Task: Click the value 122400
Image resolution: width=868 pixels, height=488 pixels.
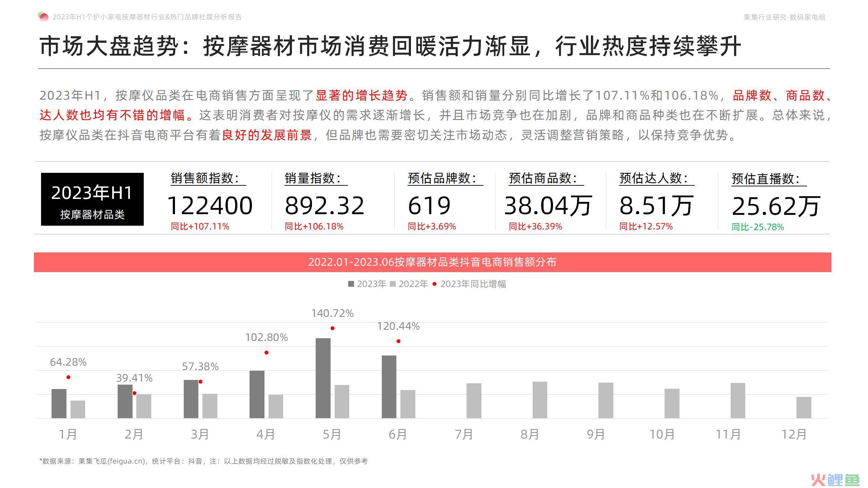Action: tap(210, 205)
